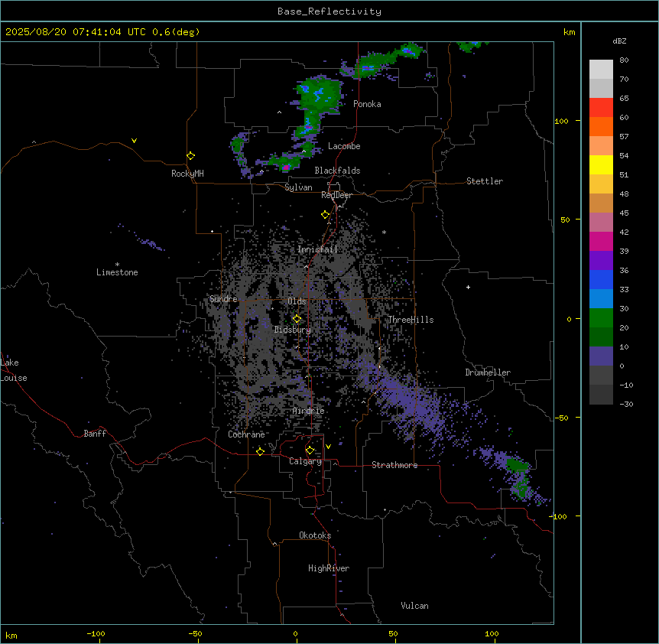Select the yellow diamond marker below Cochrane
This screenshot has width=659, height=644.
(260, 451)
